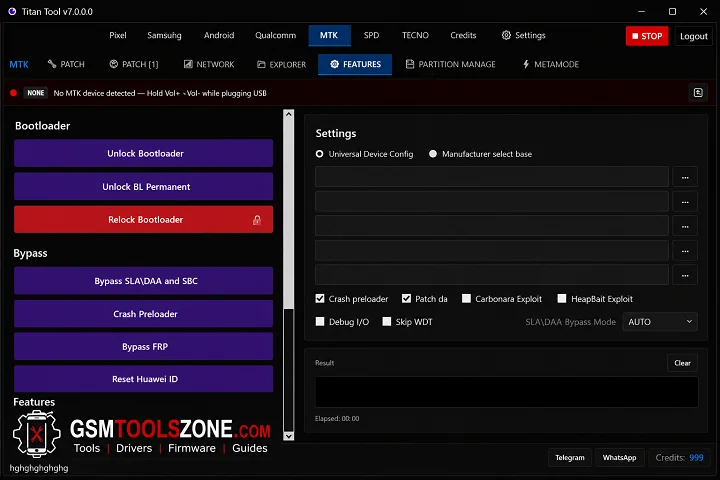Click the third settings file path field
This screenshot has height=480, width=720.
(491, 226)
